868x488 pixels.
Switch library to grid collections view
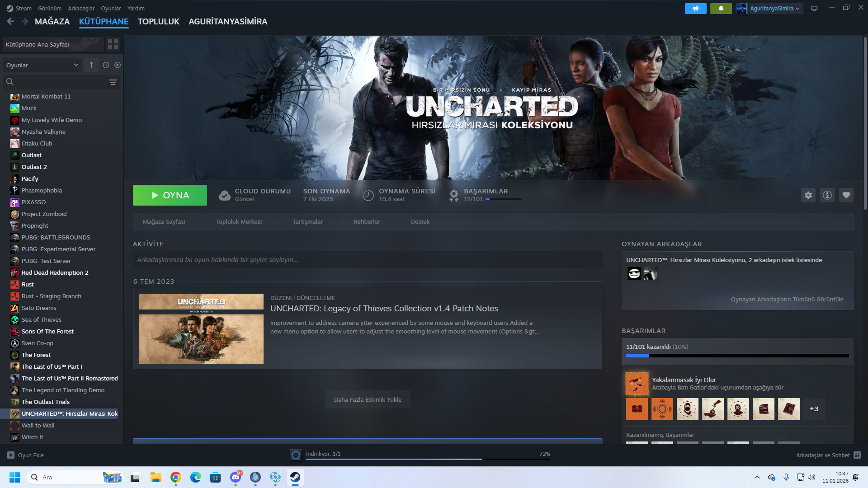113,44
